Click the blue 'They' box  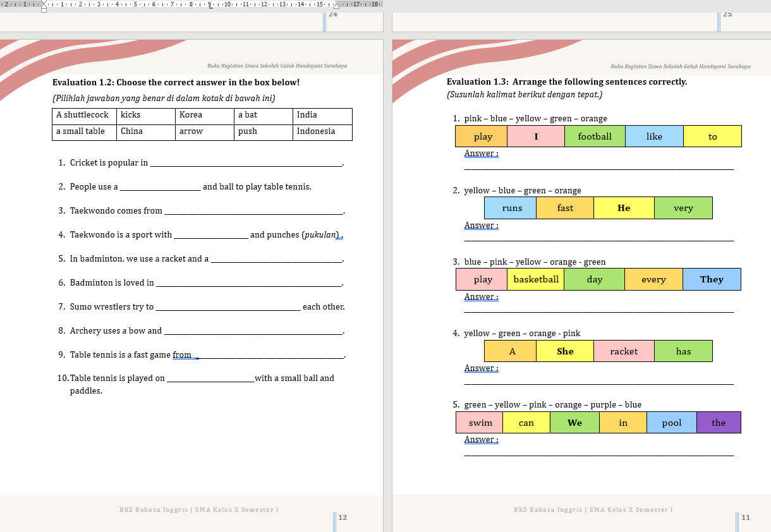(712, 279)
